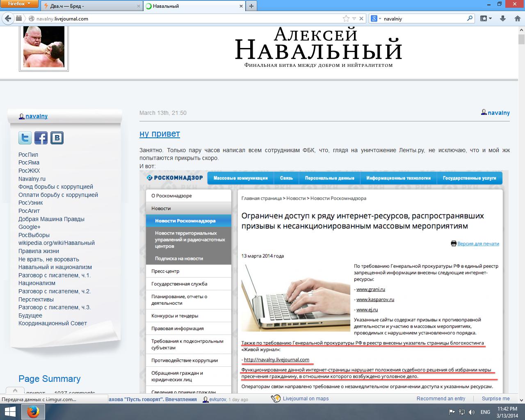This screenshot has height=420, width=525.
Task: Select the "Персональные данные" tab
Action: tap(329, 178)
